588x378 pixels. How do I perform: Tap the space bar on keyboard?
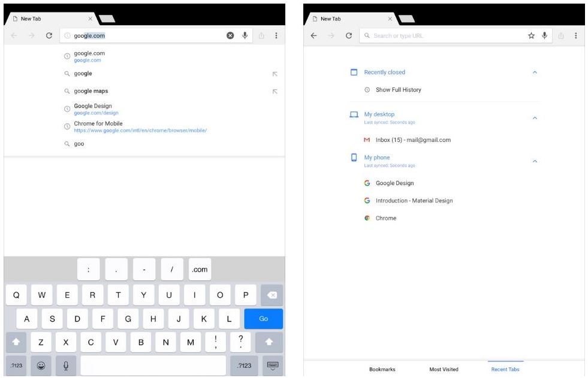[153, 365]
